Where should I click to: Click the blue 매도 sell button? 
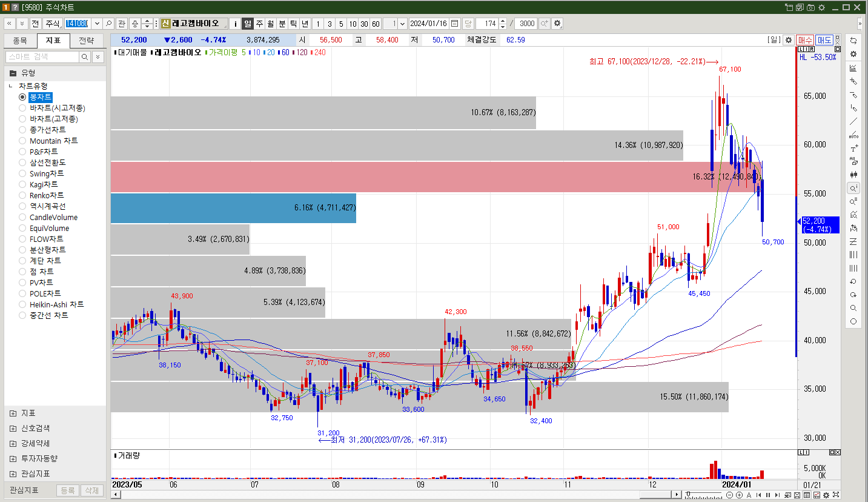824,40
